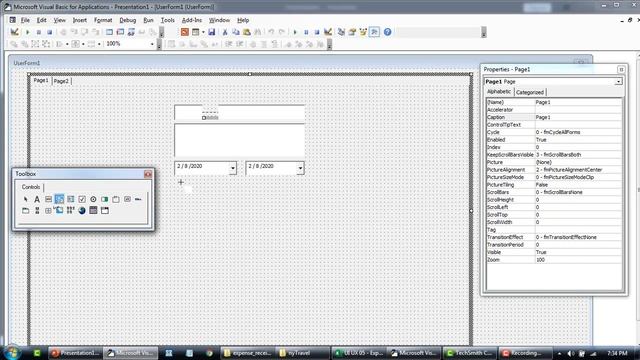Click the Visible property row

coord(554,252)
